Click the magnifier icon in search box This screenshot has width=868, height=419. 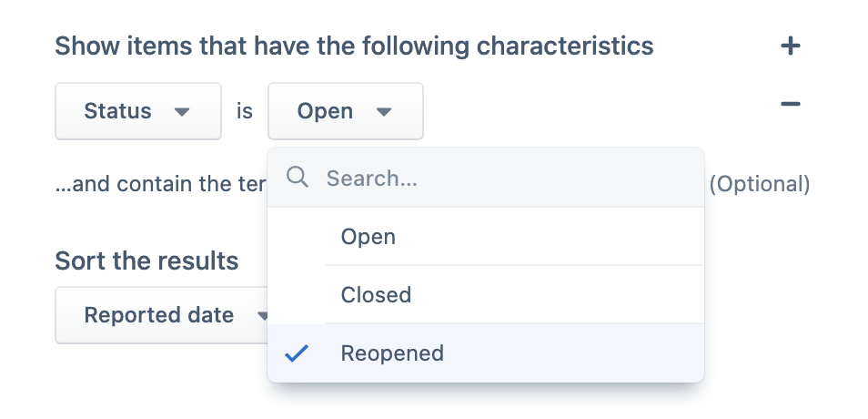tap(298, 178)
